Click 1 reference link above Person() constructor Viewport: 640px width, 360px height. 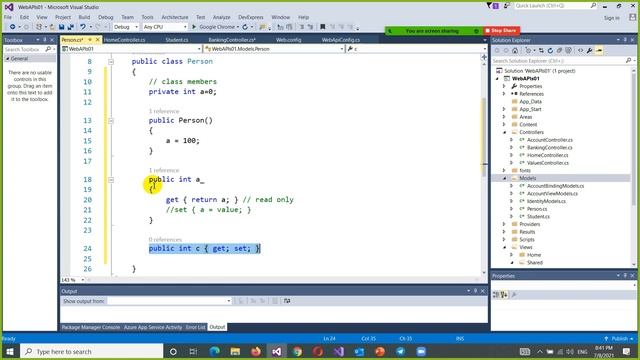point(164,111)
